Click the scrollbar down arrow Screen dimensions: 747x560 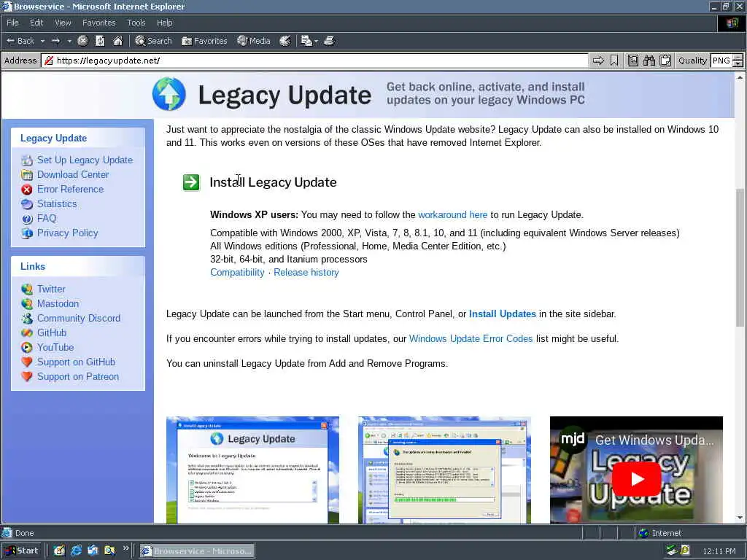[740, 518]
